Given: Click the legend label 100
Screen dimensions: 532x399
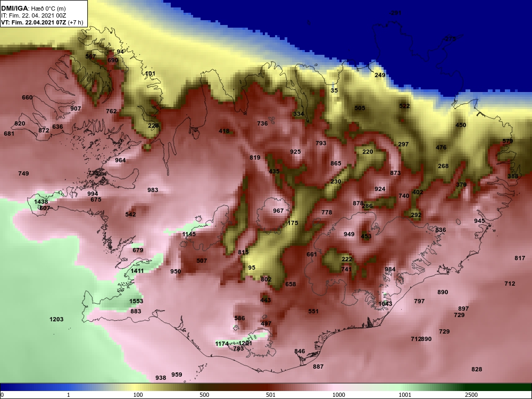Looking at the screenshot, I should tap(138, 395).
